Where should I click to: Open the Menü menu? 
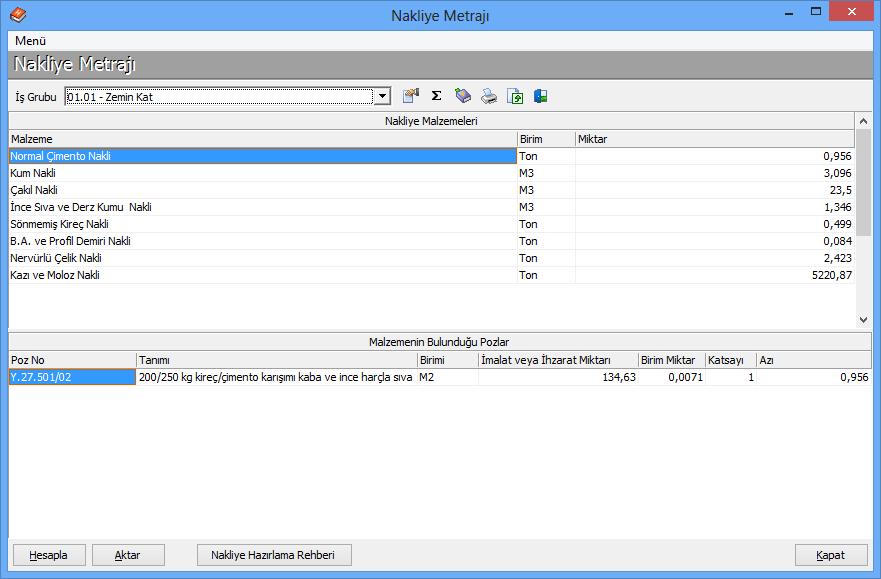pyautogui.click(x=30, y=41)
